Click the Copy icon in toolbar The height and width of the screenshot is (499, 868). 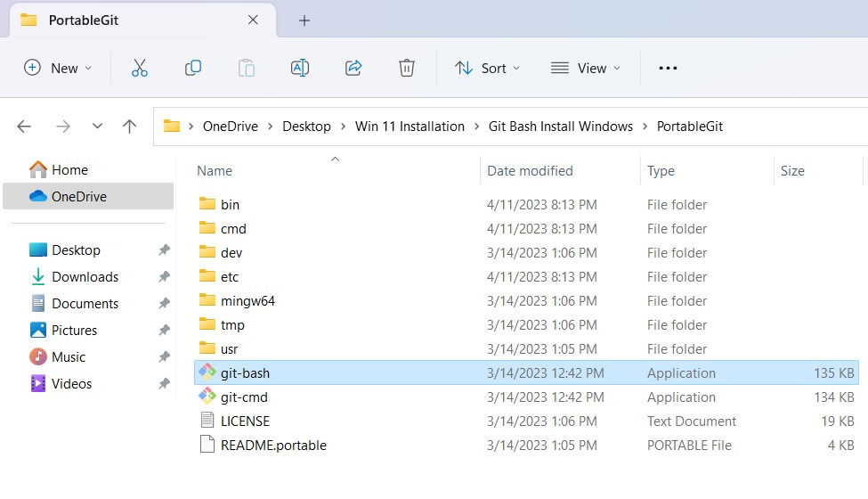pyautogui.click(x=192, y=68)
